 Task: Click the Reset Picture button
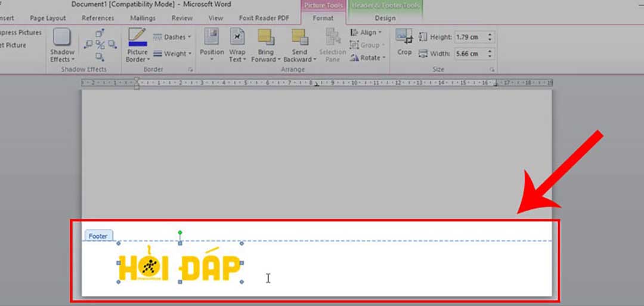point(13,45)
